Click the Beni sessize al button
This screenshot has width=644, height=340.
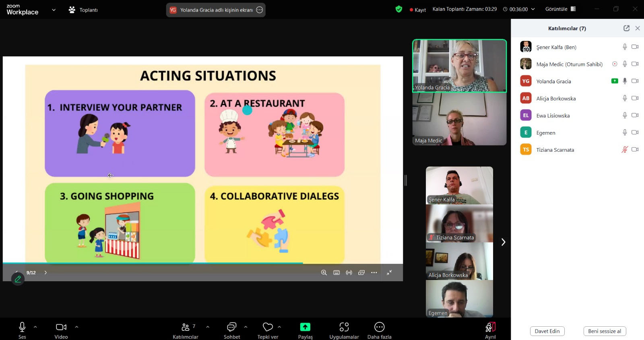tap(604, 331)
